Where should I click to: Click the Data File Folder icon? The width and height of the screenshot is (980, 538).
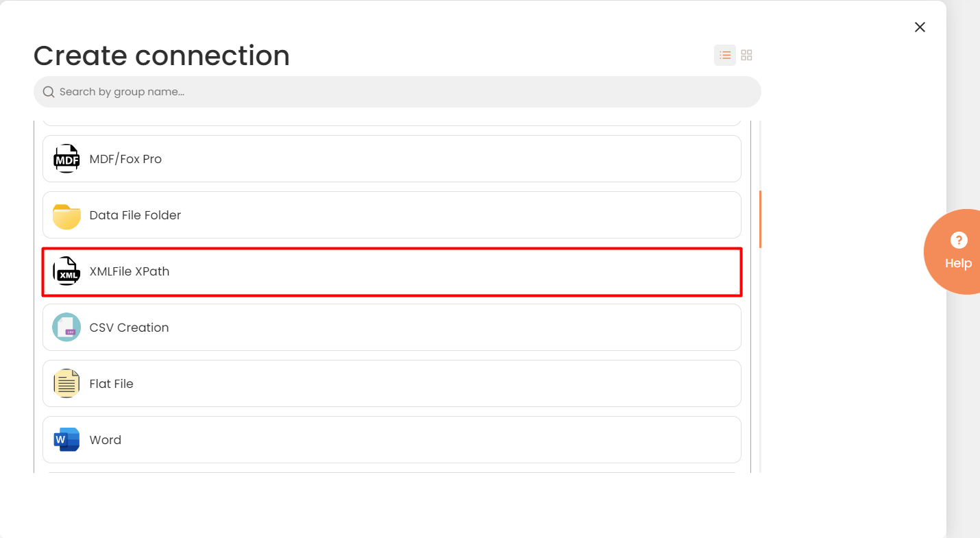tap(66, 215)
